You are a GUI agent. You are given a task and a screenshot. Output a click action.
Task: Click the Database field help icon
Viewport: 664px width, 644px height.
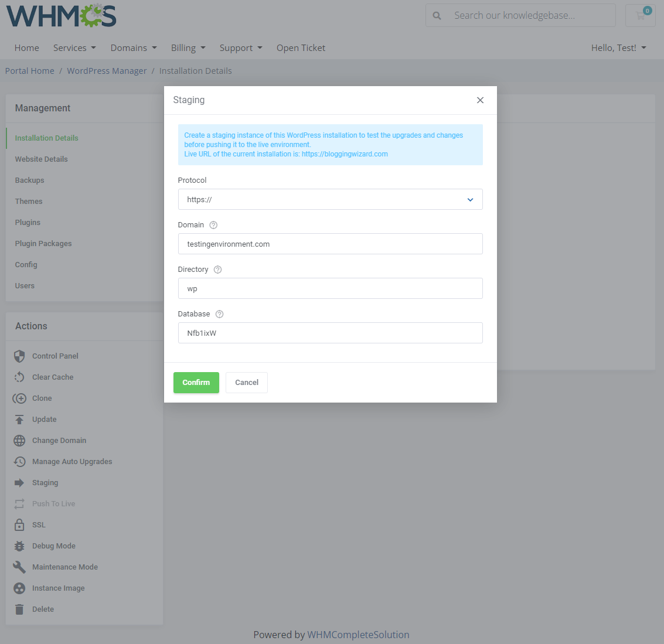point(219,314)
